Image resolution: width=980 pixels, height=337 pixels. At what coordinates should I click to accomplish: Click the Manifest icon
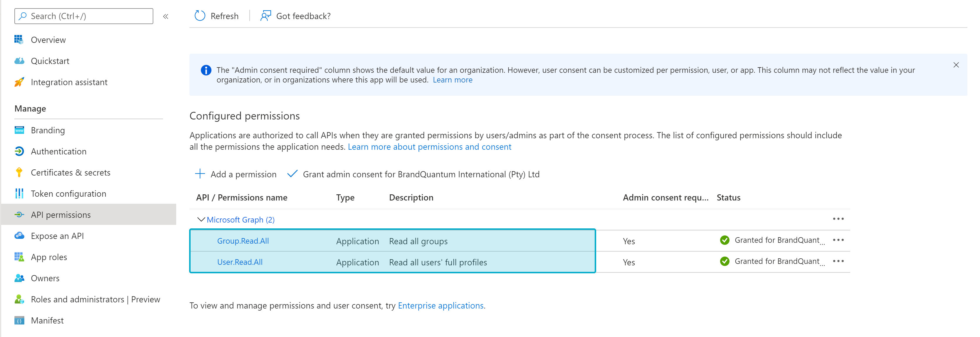pos(19,320)
